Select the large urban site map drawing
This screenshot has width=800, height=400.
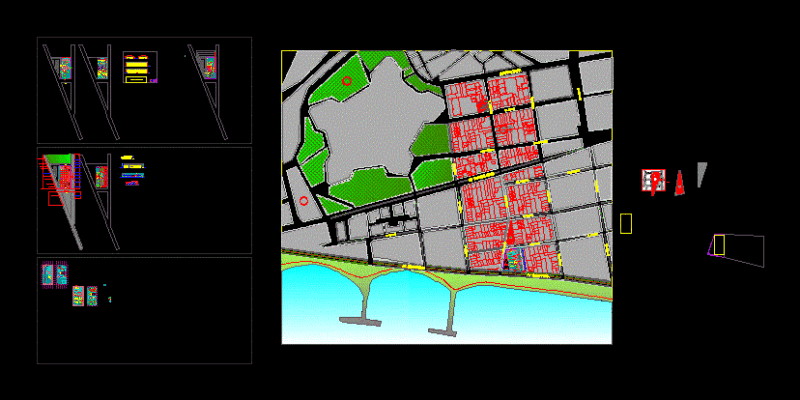tap(446, 197)
